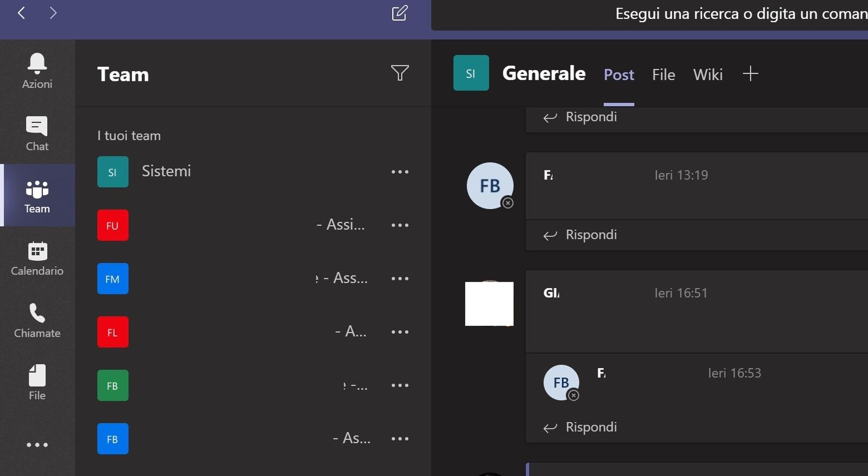
Task: Go back with the left arrow
Action: (x=22, y=12)
